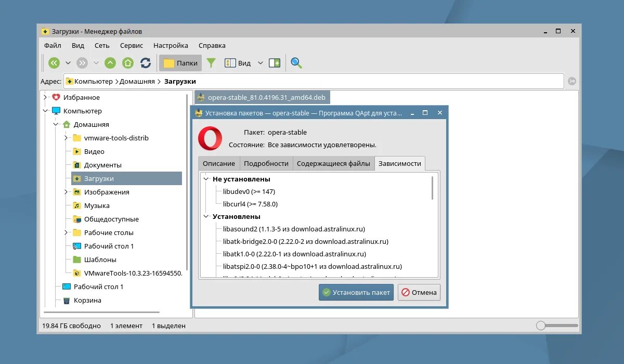Screen dimensions: 624x364
Task: Open the search magnifier tool
Action: (296, 63)
